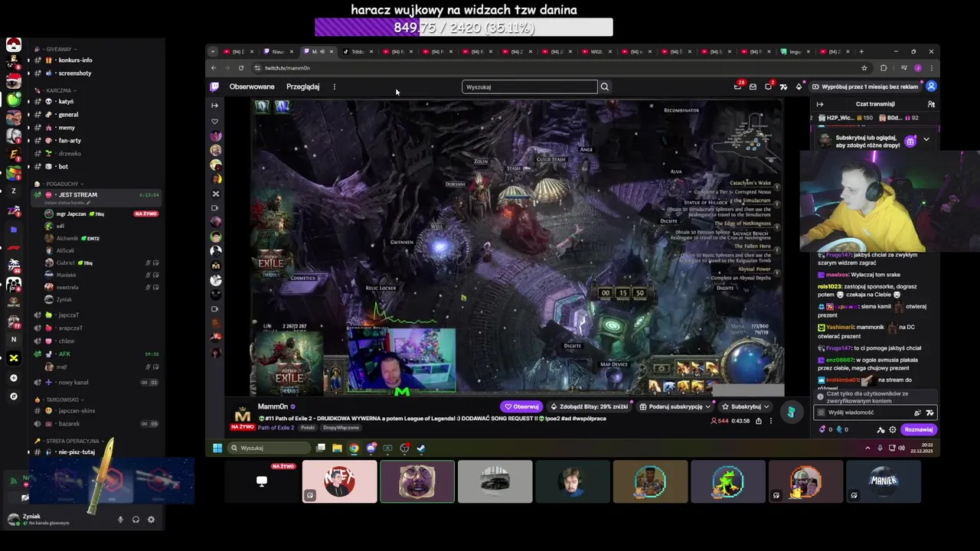Click Discord add a server button

[x=13, y=378]
